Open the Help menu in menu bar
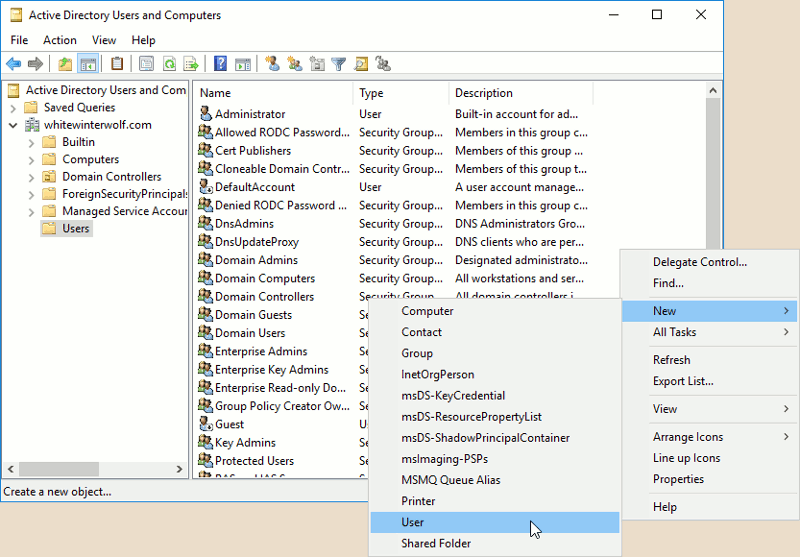This screenshot has height=557, width=800. tap(143, 40)
